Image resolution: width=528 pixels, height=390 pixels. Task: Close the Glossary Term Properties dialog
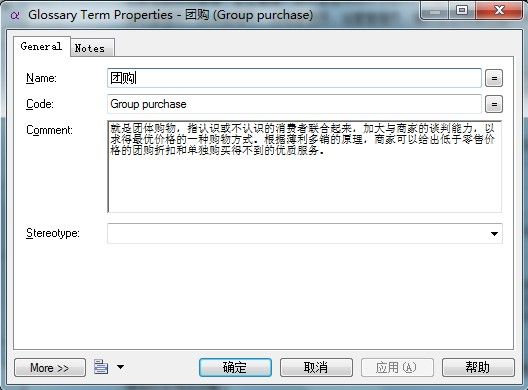tap(499, 11)
